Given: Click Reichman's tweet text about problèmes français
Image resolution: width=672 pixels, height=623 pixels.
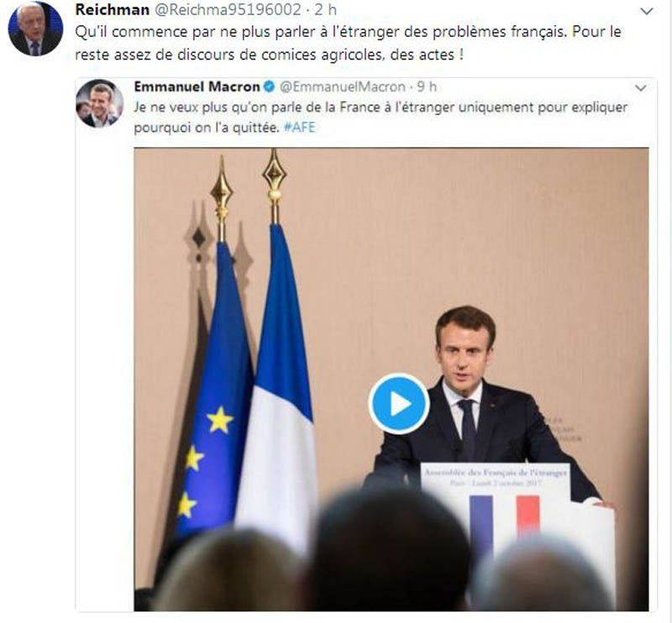Looking at the screenshot, I should pyautogui.click(x=348, y=44).
